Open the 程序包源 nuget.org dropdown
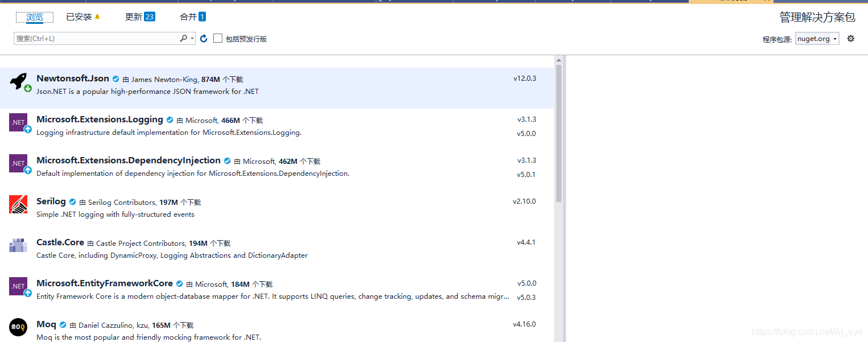 tap(817, 39)
